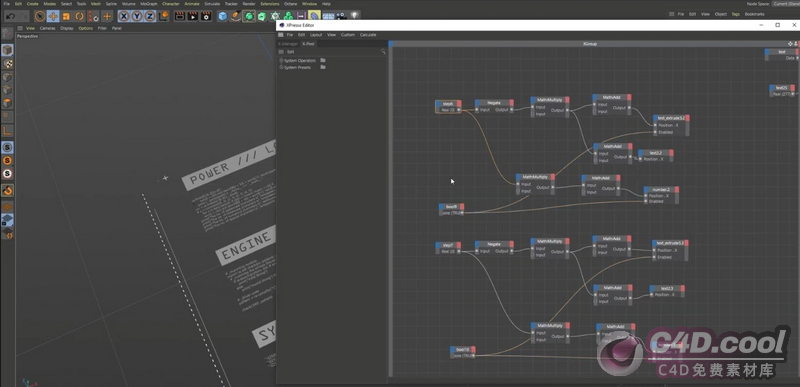Click the bool10 node title
This screenshot has width=800, height=387.
[x=463, y=350]
